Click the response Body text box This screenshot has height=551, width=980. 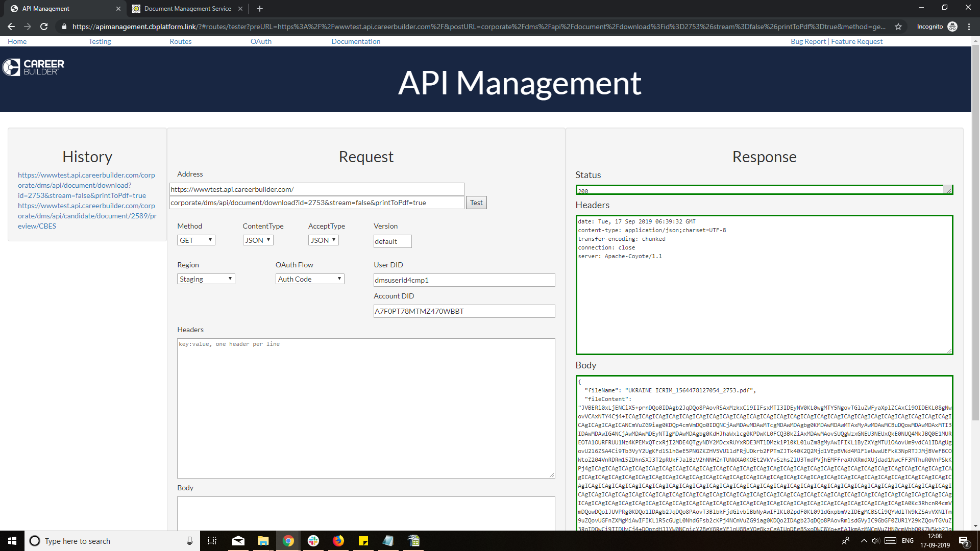click(x=764, y=453)
